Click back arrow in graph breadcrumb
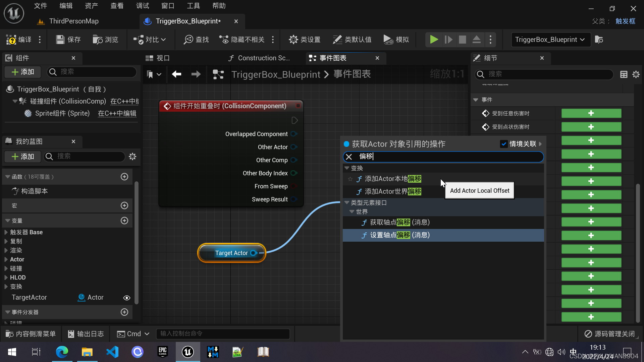Image resolution: width=644 pixels, height=362 pixels. [177, 74]
